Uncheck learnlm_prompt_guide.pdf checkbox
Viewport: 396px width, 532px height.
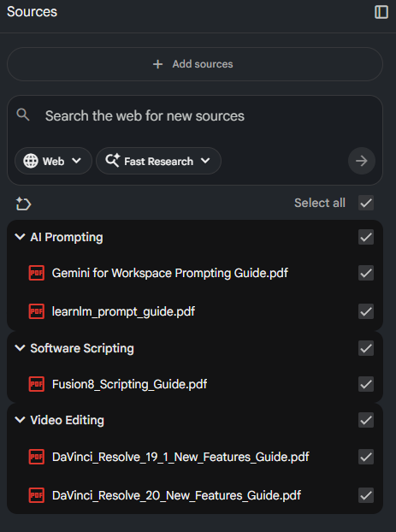(x=366, y=311)
